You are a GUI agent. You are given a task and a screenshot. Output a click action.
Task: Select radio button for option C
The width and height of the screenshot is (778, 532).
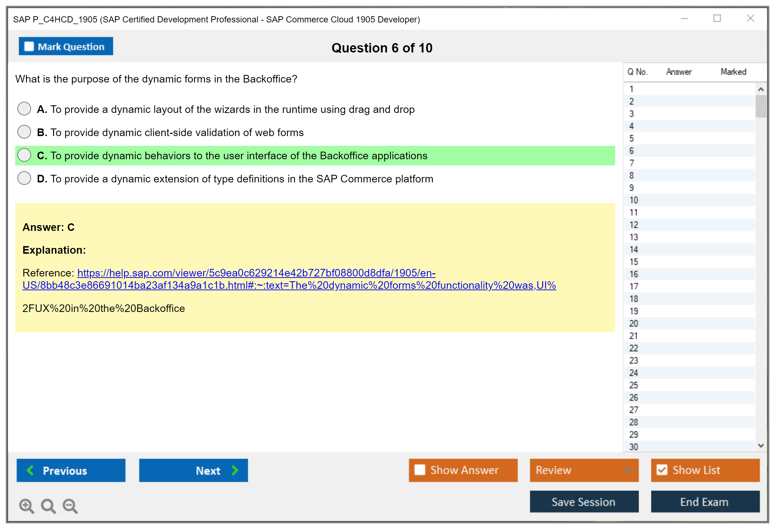click(24, 155)
